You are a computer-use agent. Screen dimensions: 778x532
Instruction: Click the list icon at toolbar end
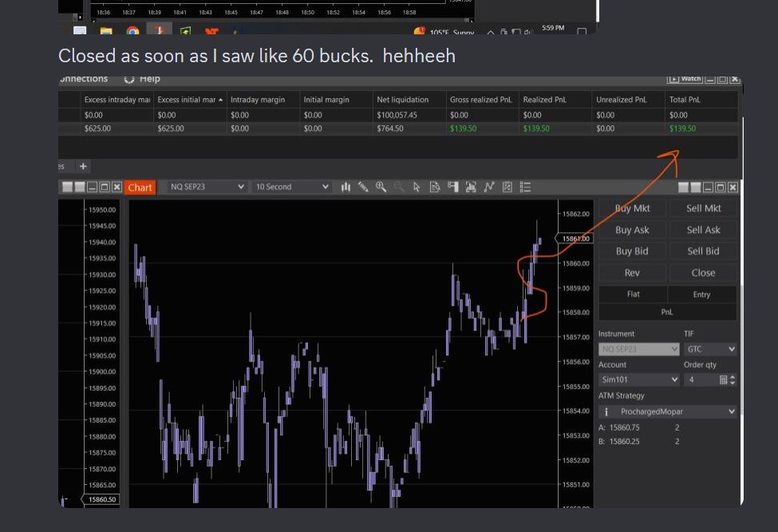coord(525,187)
